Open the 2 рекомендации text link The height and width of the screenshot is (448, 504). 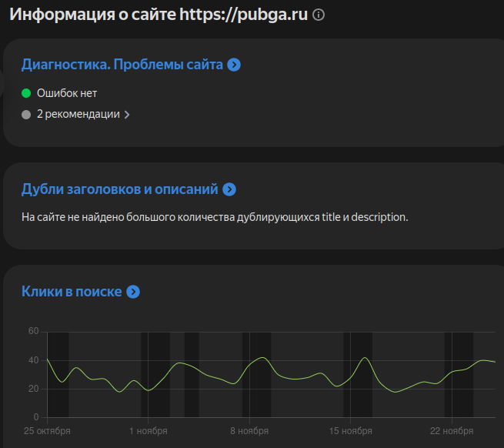(78, 114)
